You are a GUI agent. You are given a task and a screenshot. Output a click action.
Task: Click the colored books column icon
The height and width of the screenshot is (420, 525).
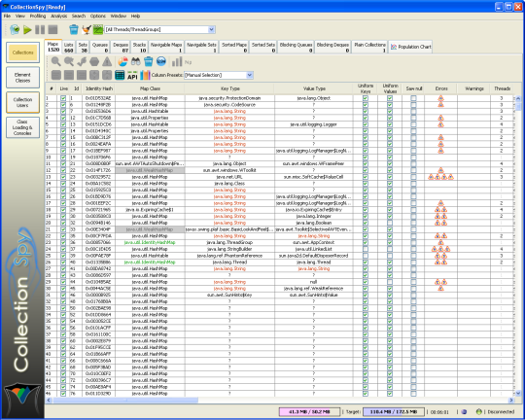pyautogui.click(x=145, y=75)
